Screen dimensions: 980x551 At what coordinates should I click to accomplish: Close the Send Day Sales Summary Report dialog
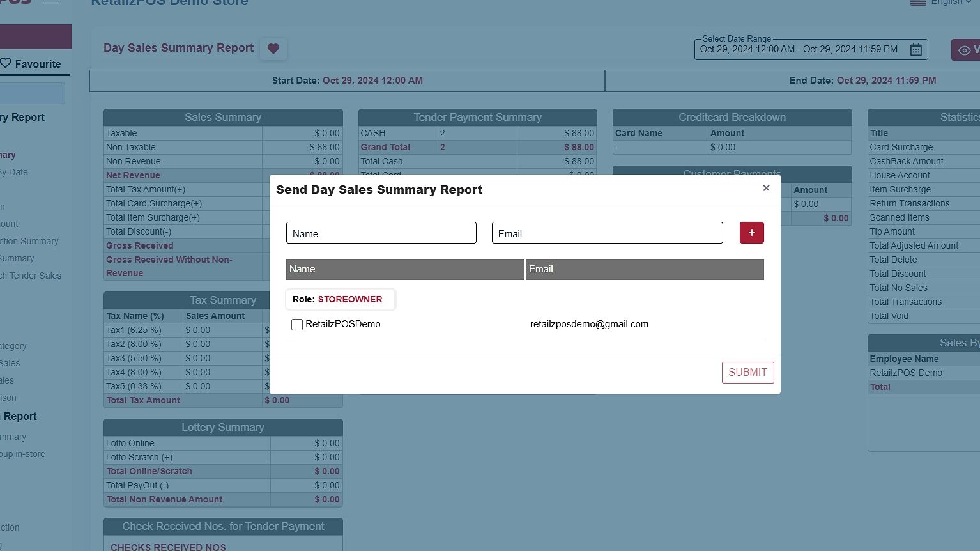pos(766,188)
